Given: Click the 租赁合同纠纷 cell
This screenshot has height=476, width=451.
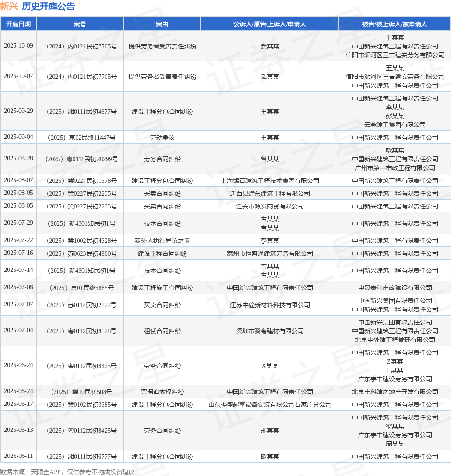Looking at the screenshot, I should coord(162,331).
